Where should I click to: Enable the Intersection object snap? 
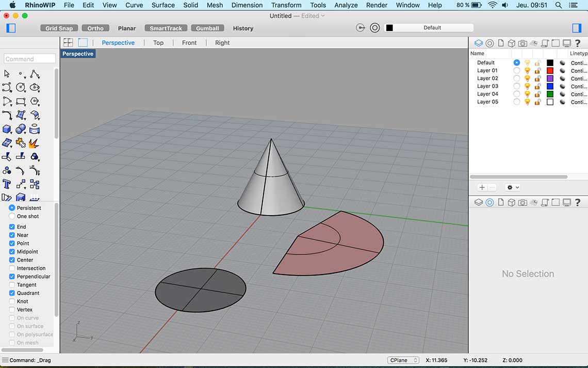pos(12,268)
